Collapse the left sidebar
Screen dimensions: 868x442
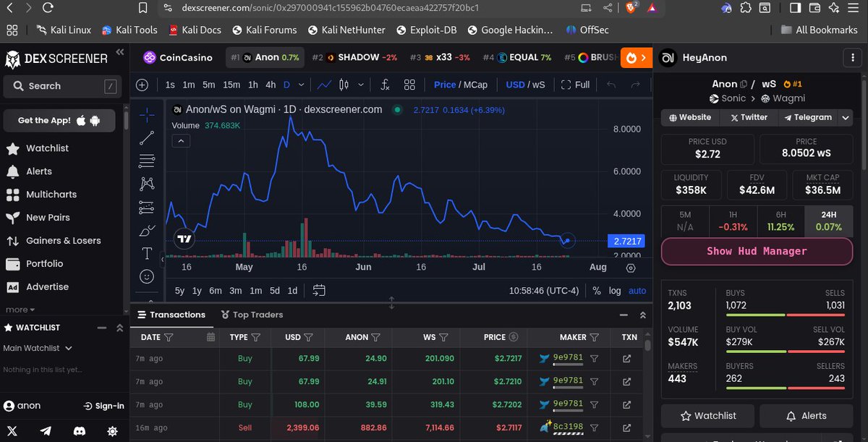[120, 52]
